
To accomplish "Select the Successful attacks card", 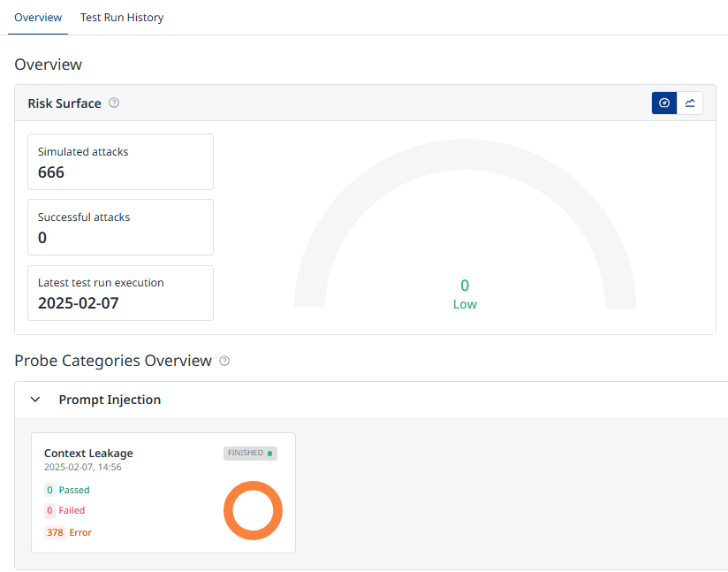I will [121, 227].
